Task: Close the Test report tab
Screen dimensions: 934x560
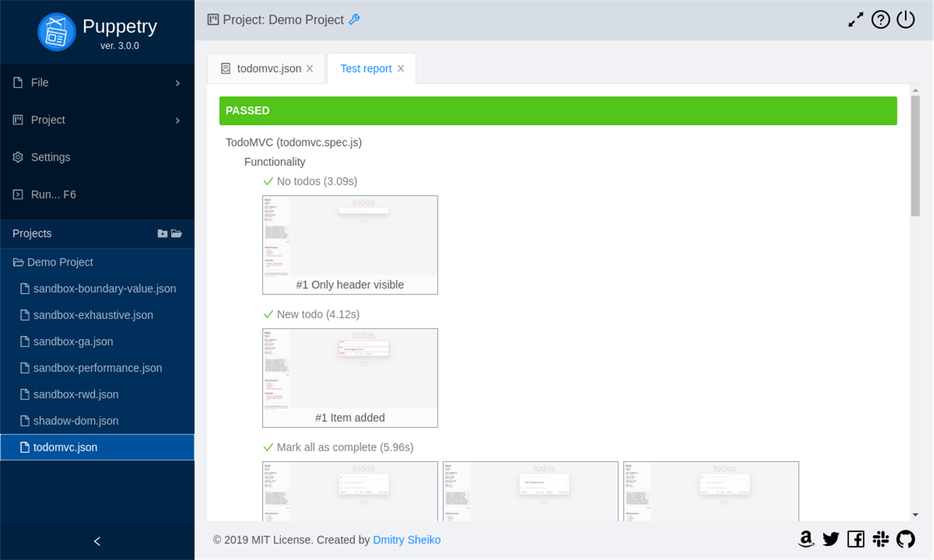Action: [x=401, y=69]
